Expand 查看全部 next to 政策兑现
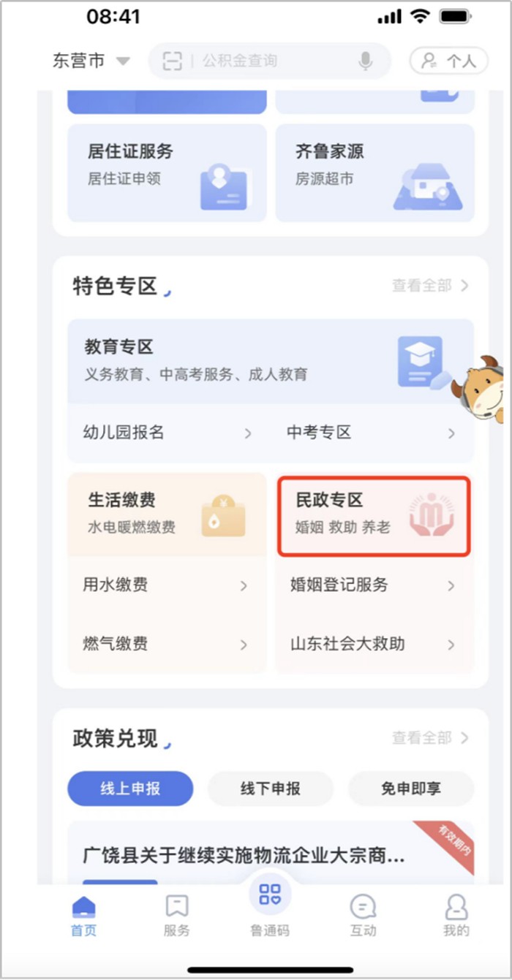Image resolution: width=512 pixels, height=980 pixels. click(x=430, y=738)
